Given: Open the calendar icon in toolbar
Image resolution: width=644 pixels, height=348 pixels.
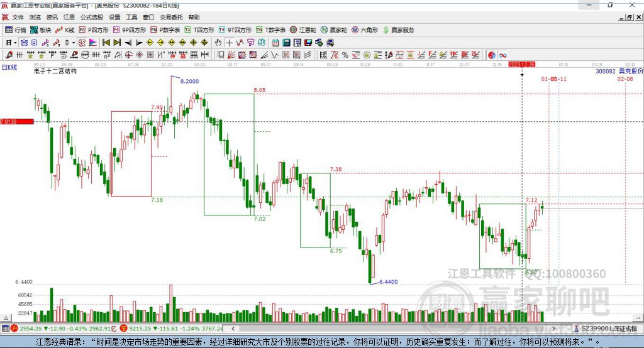Looking at the screenshot, I should point(275,43).
